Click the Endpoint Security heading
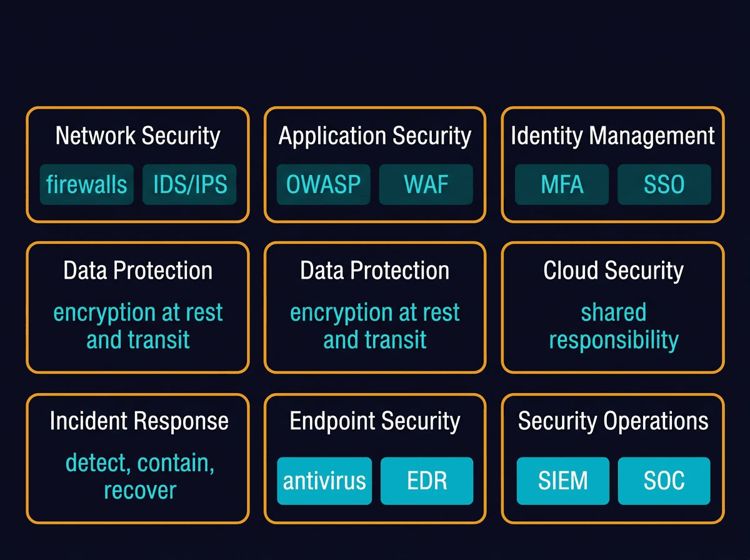Screen dimensions: 750x560 click(374, 421)
